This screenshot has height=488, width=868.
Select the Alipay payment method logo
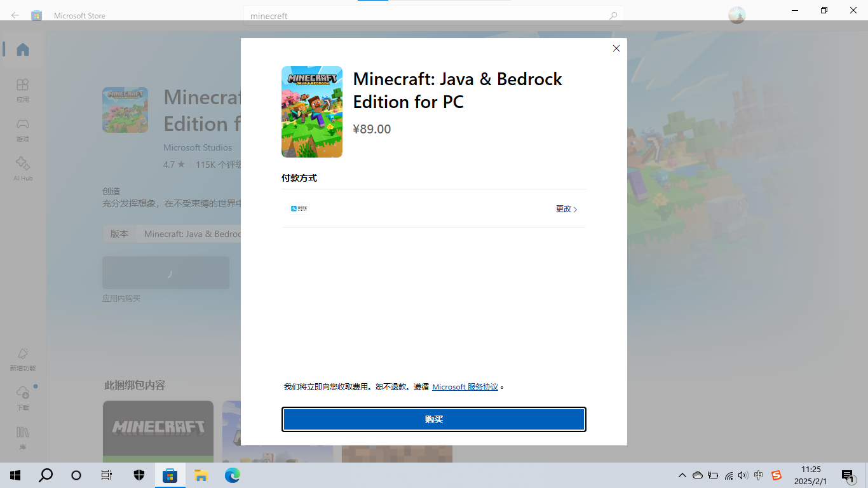pyautogui.click(x=299, y=208)
